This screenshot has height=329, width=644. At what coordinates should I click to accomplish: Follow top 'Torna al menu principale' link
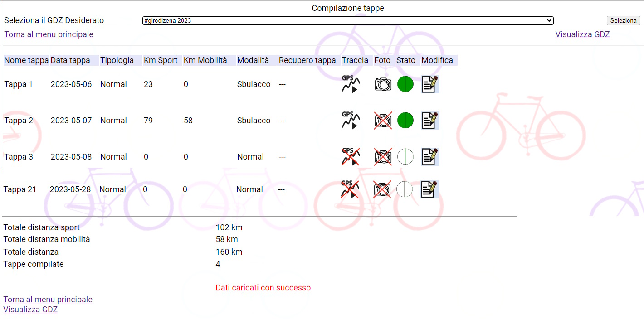pos(49,34)
